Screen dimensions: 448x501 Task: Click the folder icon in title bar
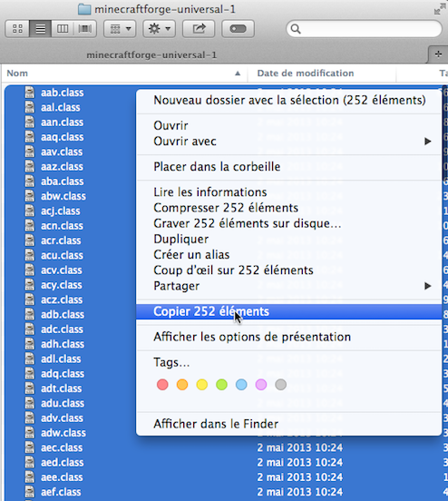84,9
